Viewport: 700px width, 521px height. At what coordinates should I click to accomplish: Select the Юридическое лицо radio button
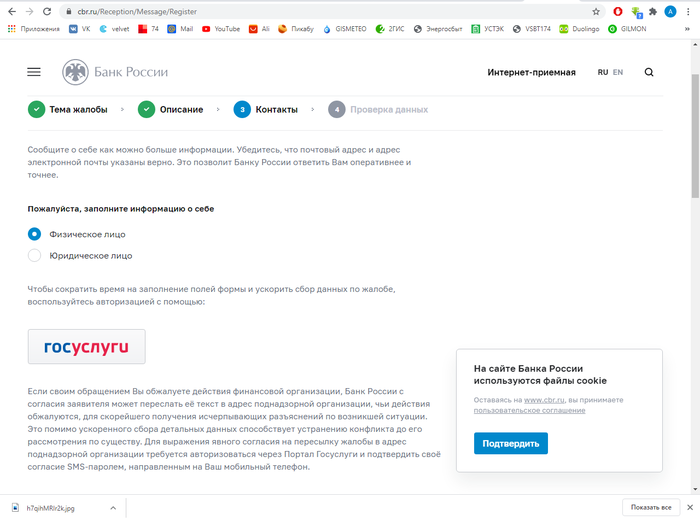tap(35, 256)
